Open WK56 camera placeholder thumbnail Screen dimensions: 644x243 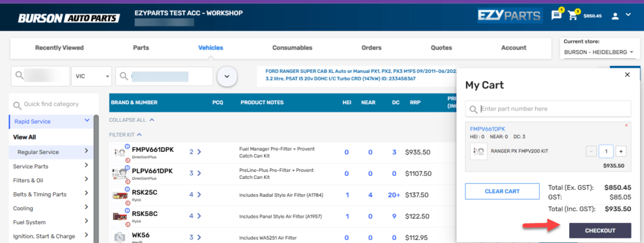pyautogui.click(x=119, y=237)
